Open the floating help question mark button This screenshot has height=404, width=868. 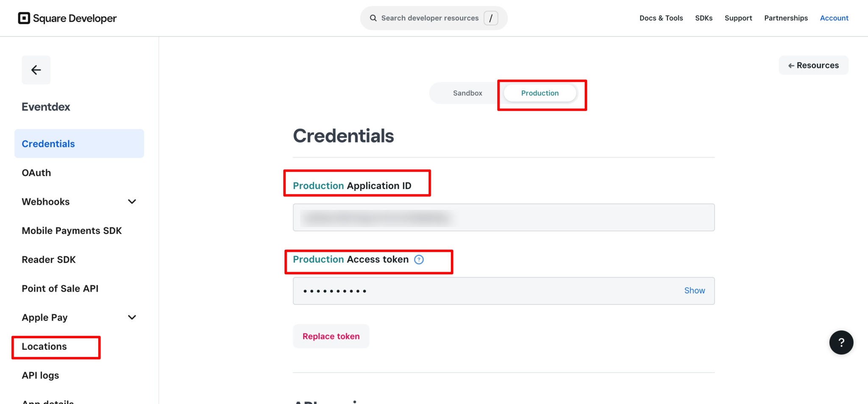[x=841, y=343]
